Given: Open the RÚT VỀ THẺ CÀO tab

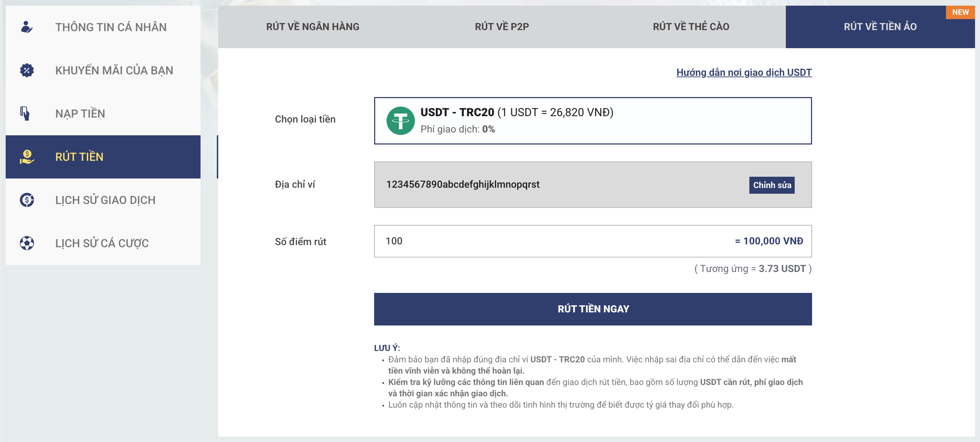Looking at the screenshot, I should click(x=691, y=27).
